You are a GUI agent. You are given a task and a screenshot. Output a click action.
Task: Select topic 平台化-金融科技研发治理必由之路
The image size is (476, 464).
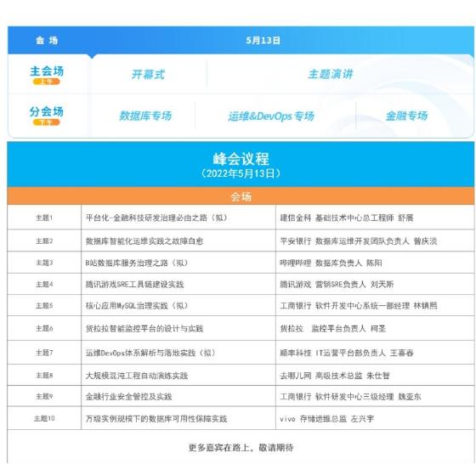coord(156,218)
